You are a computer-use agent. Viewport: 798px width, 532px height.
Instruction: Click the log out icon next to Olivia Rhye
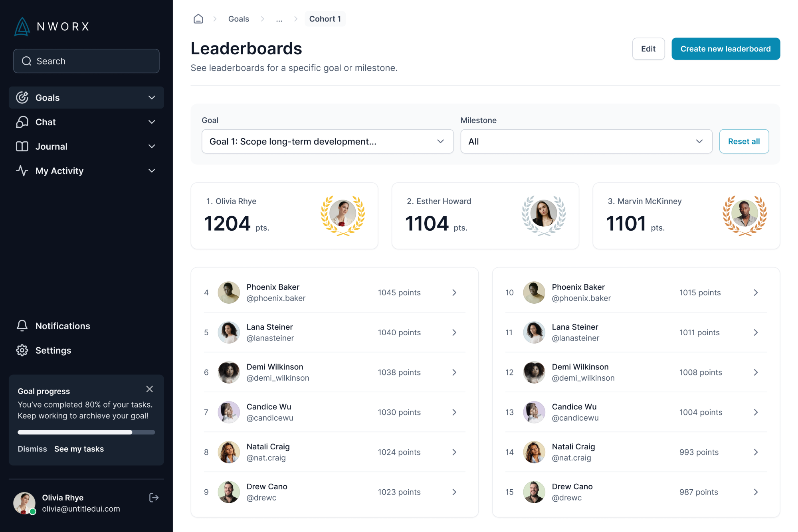click(154, 498)
